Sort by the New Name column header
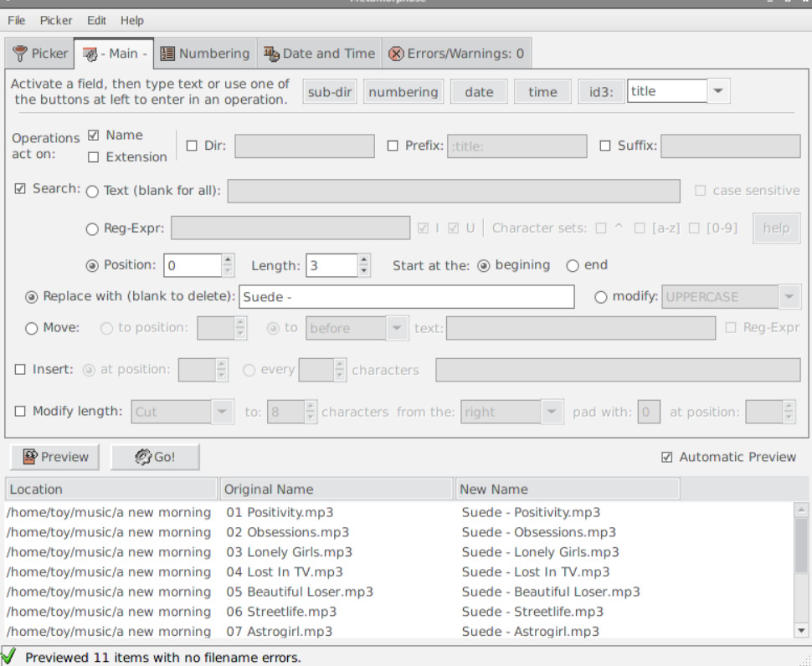The height and width of the screenshot is (666, 812). (x=568, y=489)
